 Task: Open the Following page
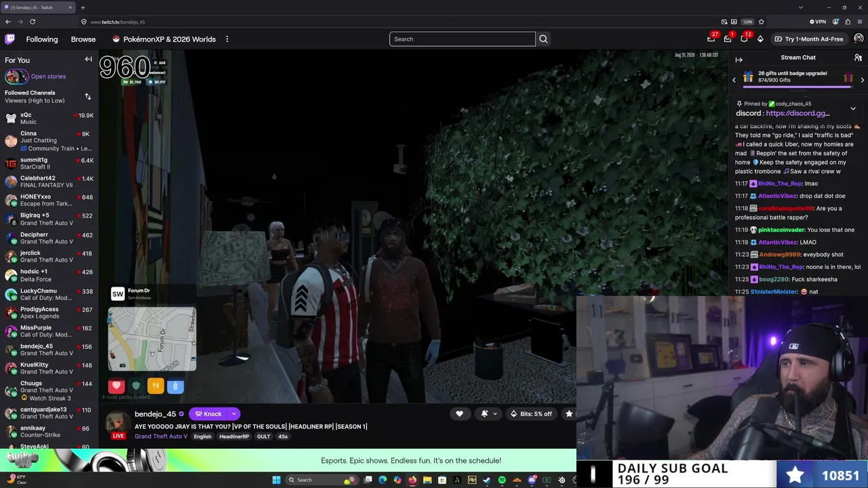click(x=42, y=39)
